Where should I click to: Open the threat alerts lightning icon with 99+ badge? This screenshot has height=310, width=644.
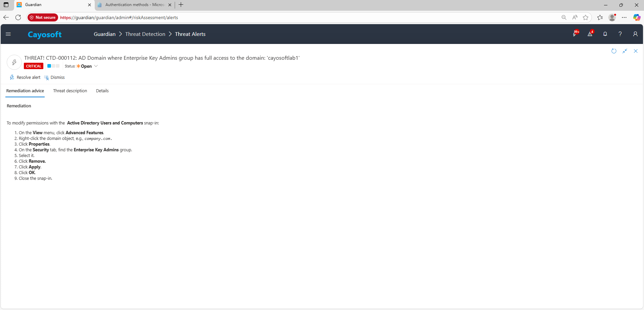click(575, 34)
